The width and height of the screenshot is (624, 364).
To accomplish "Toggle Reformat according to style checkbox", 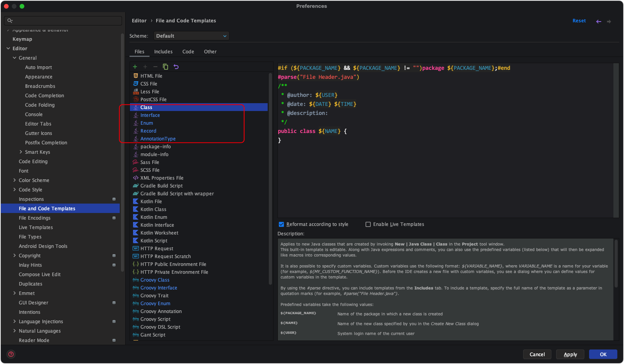I will (281, 224).
